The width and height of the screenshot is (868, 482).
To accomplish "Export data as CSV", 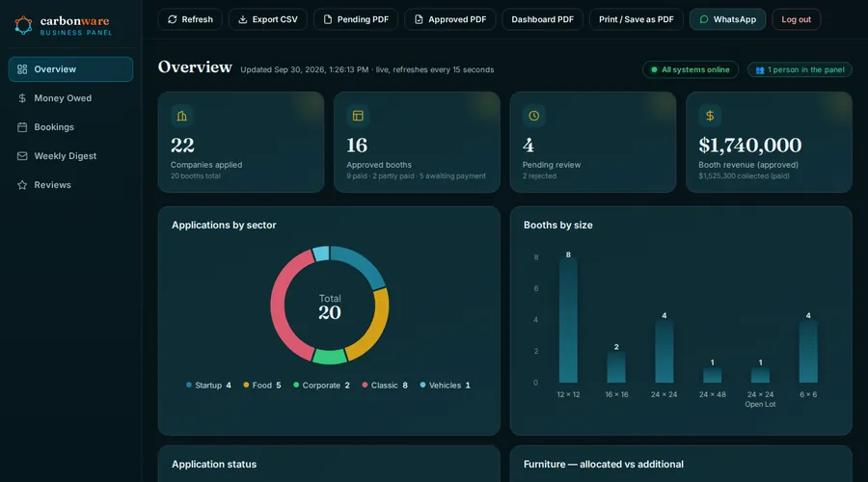I will (268, 19).
